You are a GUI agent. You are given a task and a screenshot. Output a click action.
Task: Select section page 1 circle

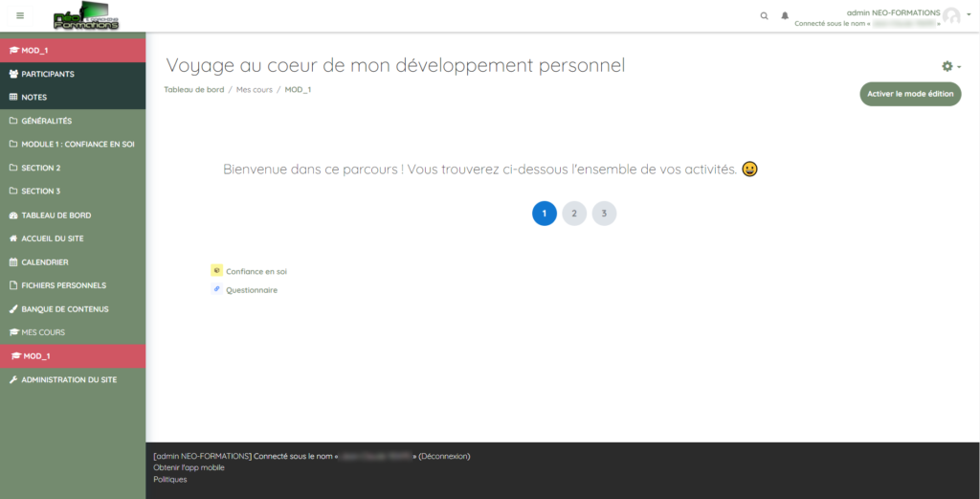545,214
